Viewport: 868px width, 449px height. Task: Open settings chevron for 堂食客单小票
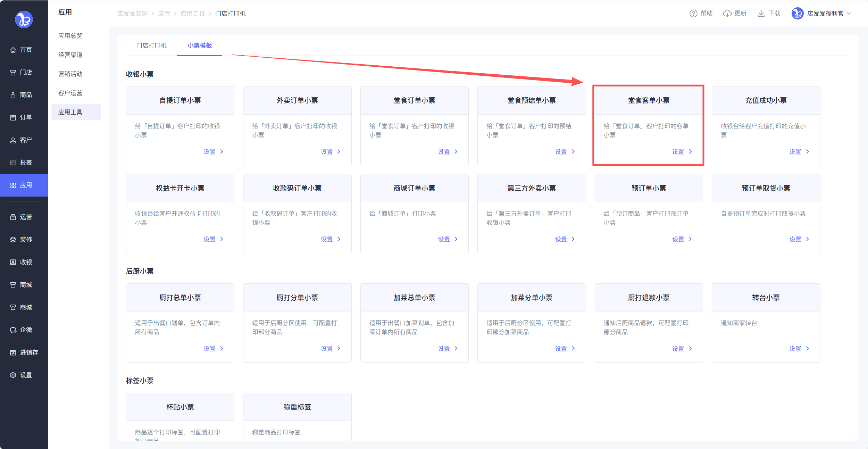[x=690, y=152]
